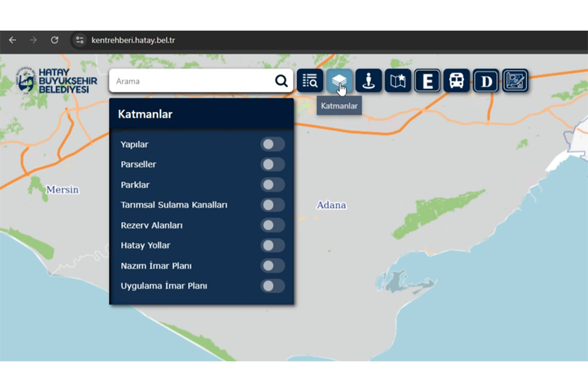Open the blueprint plan drawing icon
588x392 pixels.
click(x=515, y=81)
